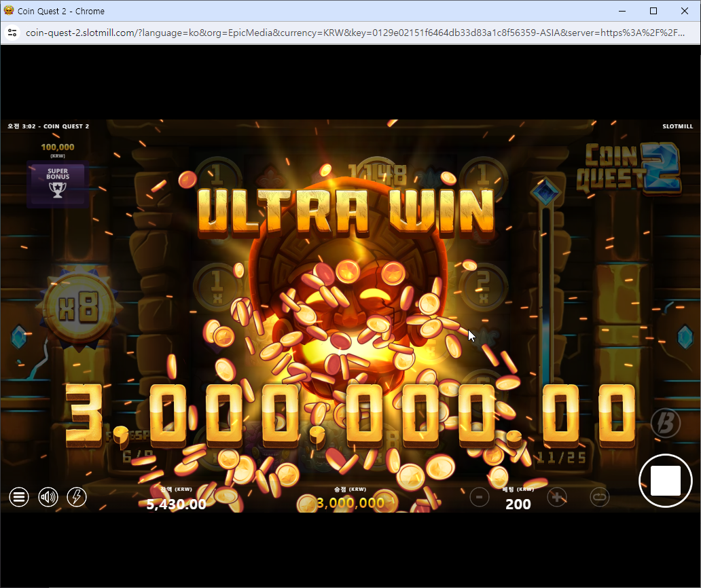Stop the spin with square button

(x=665, y=481)
